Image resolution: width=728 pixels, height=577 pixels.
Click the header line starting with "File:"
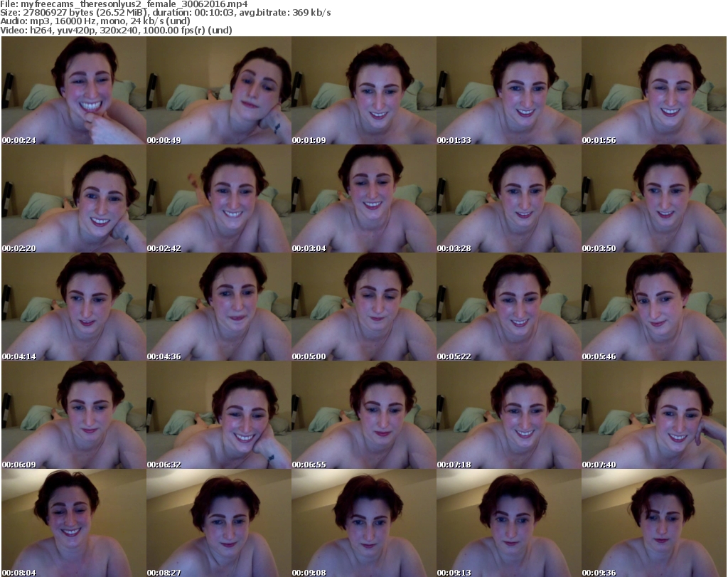coord(124,4)
